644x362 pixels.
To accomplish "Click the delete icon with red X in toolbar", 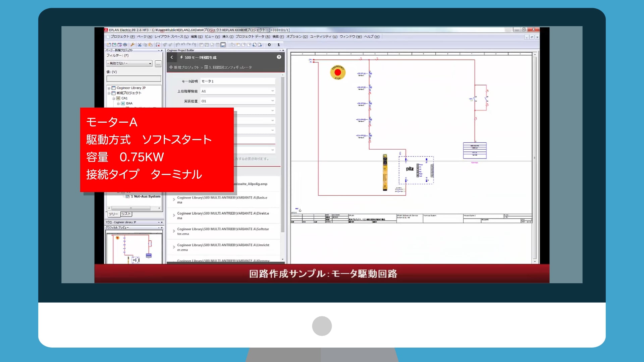I will pyautogui.click(x=158, y=45).
